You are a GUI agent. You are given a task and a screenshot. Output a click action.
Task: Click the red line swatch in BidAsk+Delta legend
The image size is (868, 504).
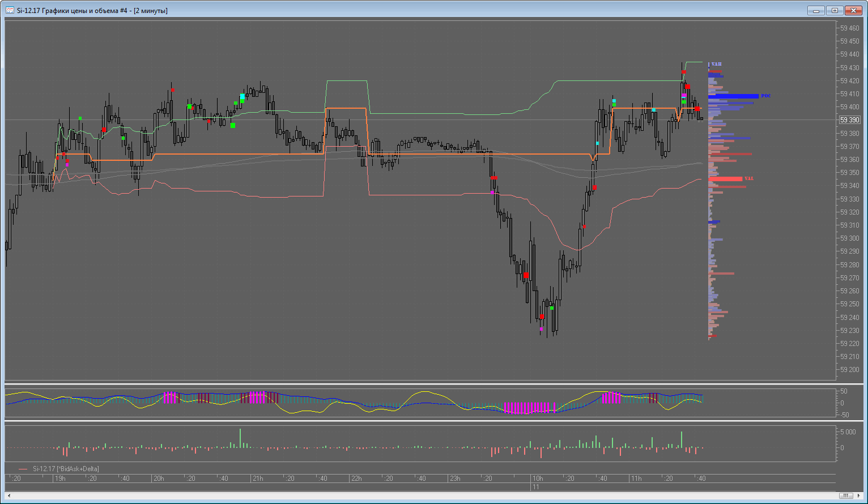[x=23, y=469]
